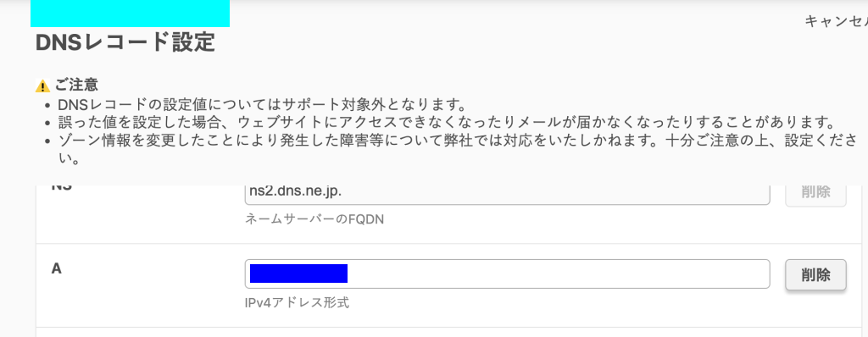Image resolution: width=868 pixels, height=337 pixels.
Task: Select the A record type label
Action: click(56, 268)
